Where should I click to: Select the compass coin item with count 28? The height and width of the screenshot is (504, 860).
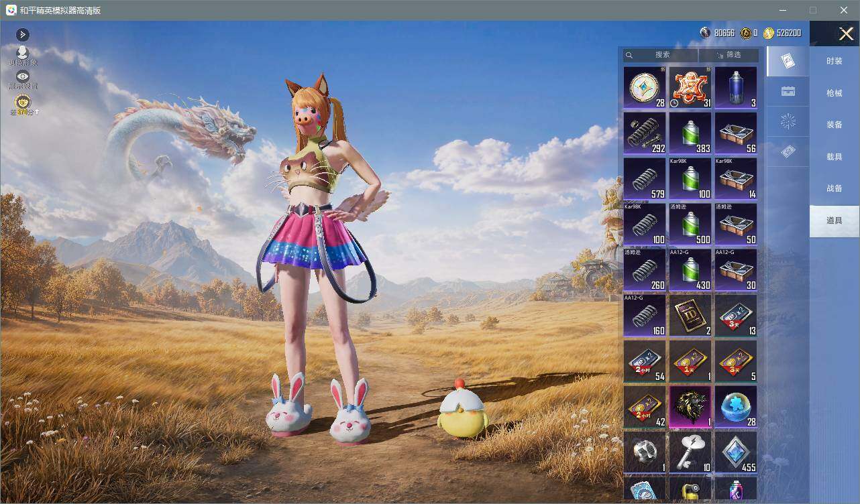pyautogui.click(x=645, y=87)
